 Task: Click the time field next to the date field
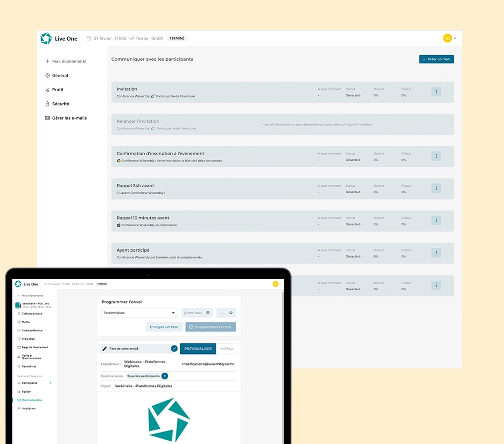point(226,313)
